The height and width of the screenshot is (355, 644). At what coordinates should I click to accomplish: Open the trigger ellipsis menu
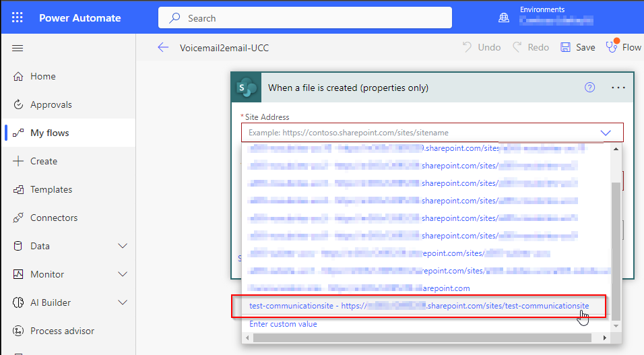click(x=618, y=88)
